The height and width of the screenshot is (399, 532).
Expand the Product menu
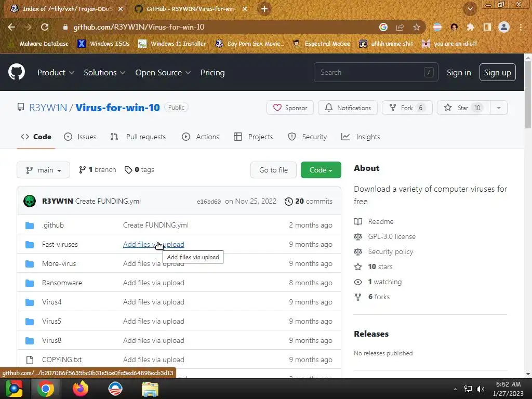coord(56,73)
